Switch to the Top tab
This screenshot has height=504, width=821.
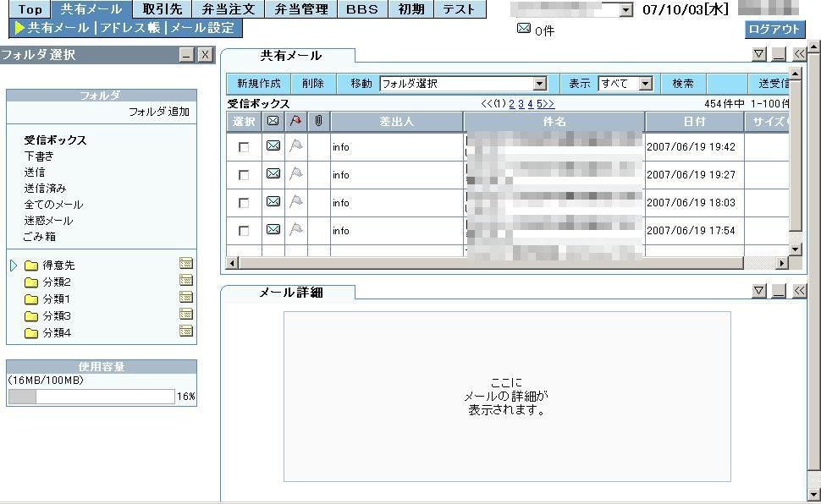[x=30, y=9]
